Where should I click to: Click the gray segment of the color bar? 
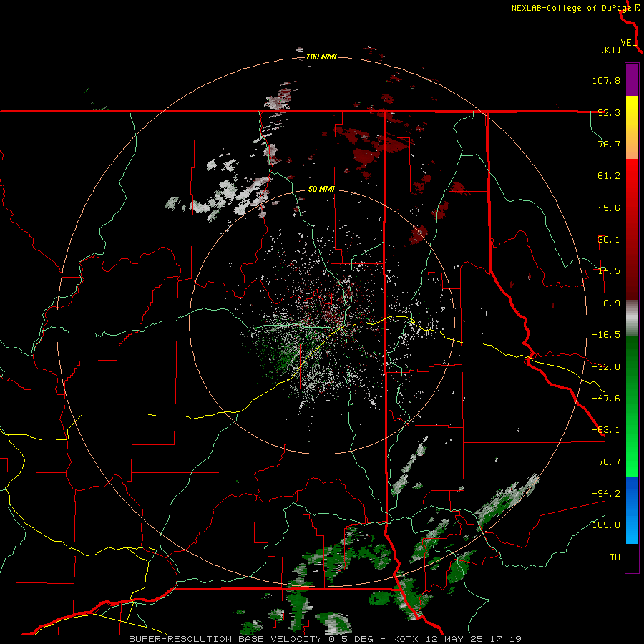tap(632, 318)
